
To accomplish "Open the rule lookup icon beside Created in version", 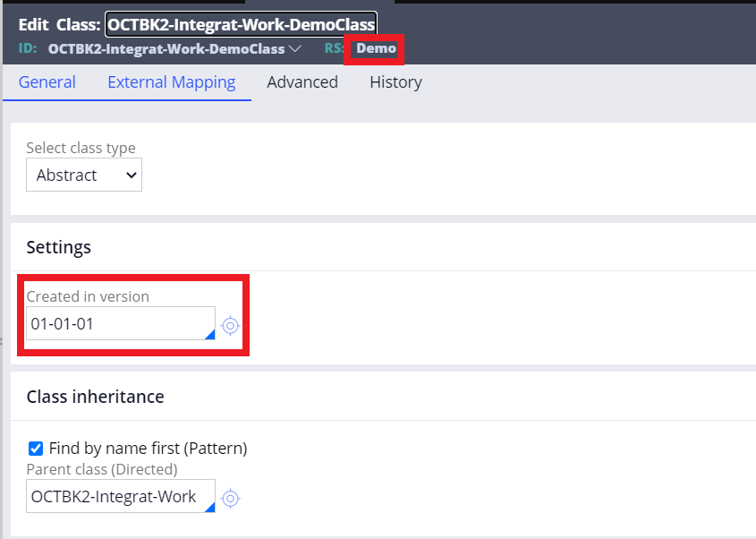I will (x=231, y=326).
